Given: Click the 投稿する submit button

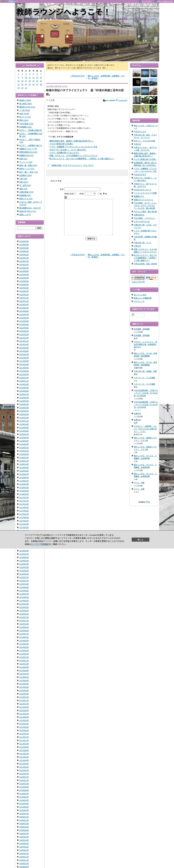Looking at the screenshot, I should [x=91, y=238].
